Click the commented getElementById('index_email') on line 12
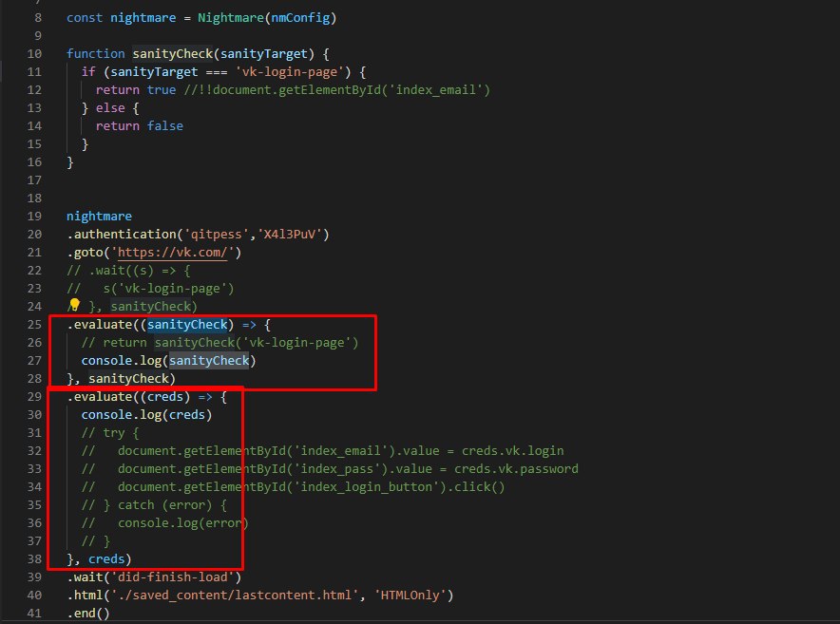Viewport: 840px width, 624px height. (x=384, y=90)
